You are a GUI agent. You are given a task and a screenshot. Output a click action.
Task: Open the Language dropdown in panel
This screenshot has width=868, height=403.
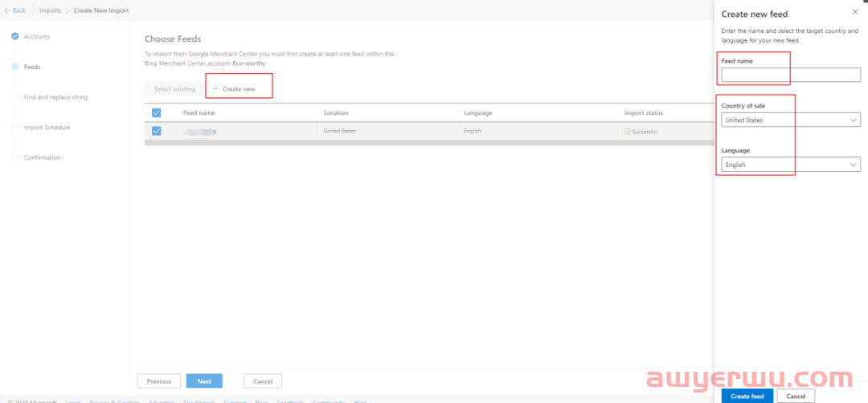click(791, 165)
